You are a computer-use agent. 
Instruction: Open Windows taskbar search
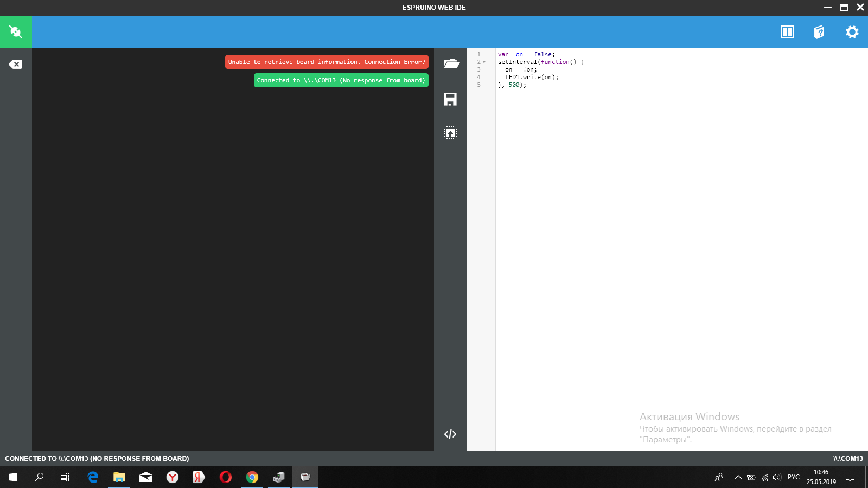(39, 477)
